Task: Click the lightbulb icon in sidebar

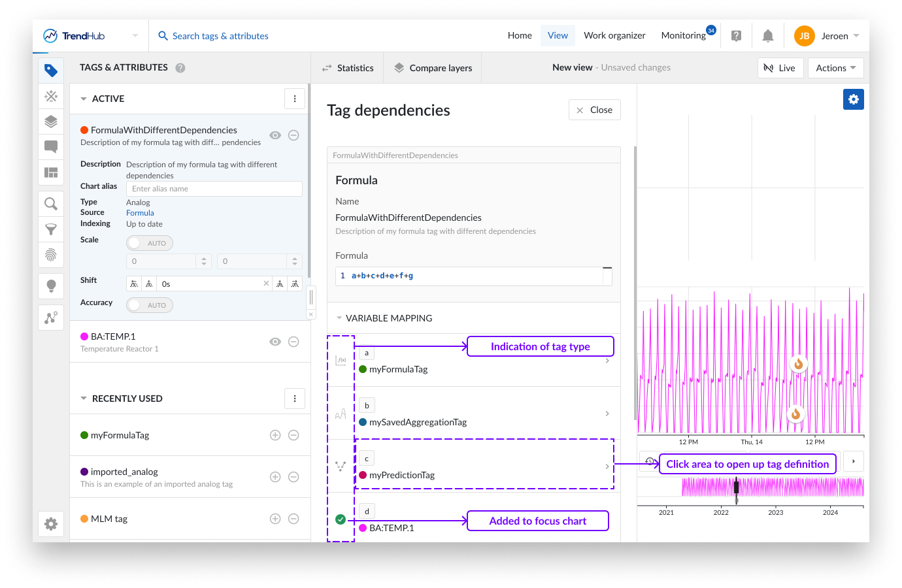Action: [51, 286]
